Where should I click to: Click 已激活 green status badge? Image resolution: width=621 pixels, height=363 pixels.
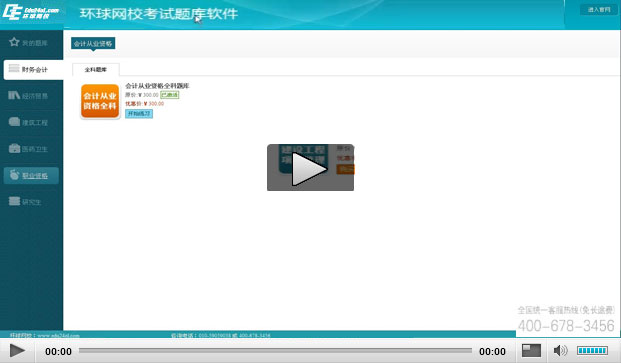[x=170, y=95]
